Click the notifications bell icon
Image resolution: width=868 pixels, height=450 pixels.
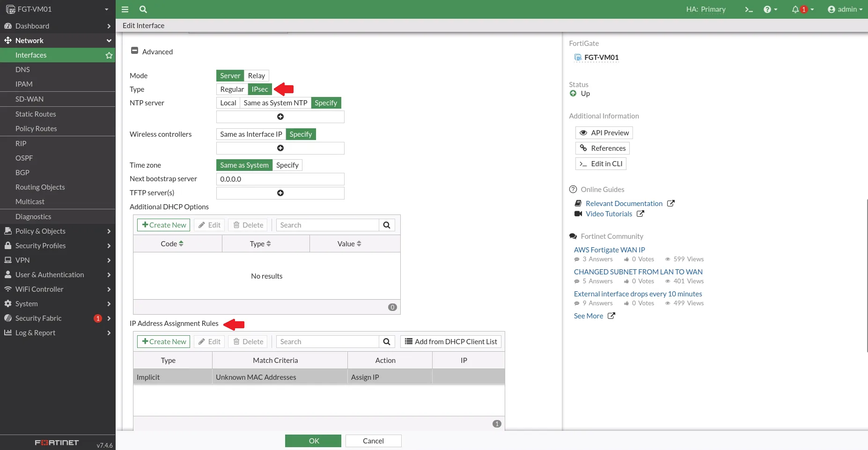[795, 9]
